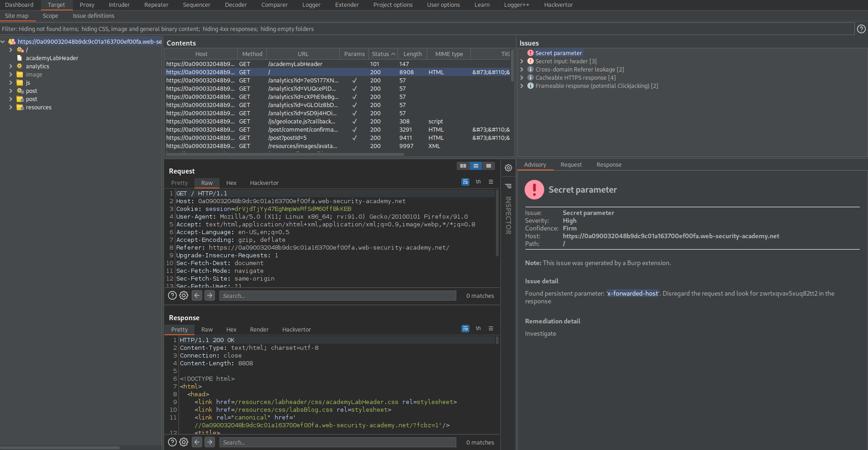Switch to side-by-side request/response layout
868x450 pixels.
click(x=463, y=166)
